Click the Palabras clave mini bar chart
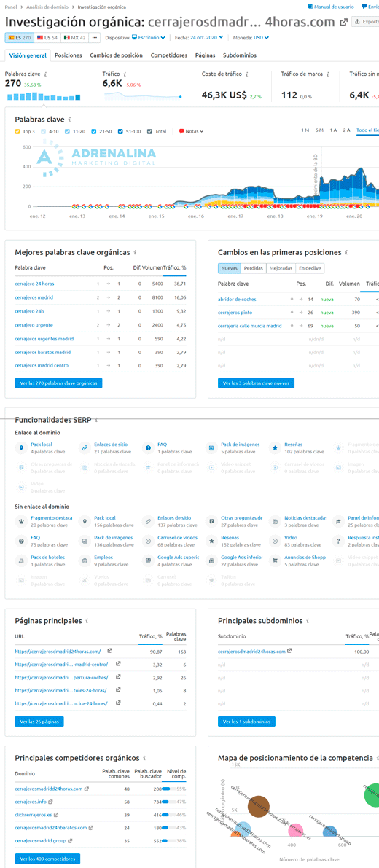The image size is (379, 868). click(x=43, y=95)
